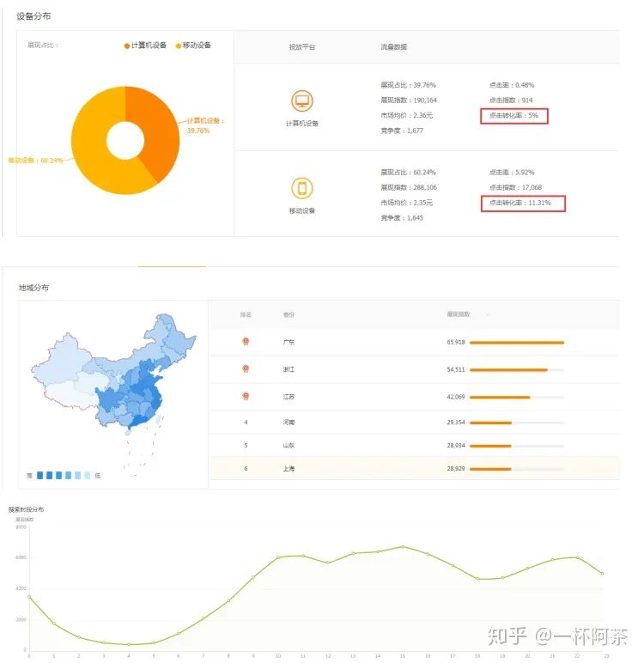Click the 流量数据 column header
The image size is (644, 663).
pyautogui.click(x=393, y=47)
